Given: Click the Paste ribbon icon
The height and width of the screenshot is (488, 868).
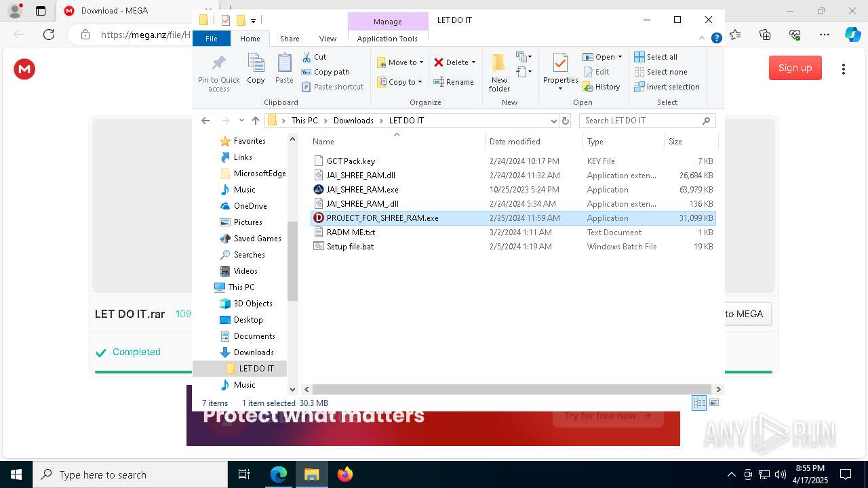Looking at the screenshot, I should coord(284,64).
